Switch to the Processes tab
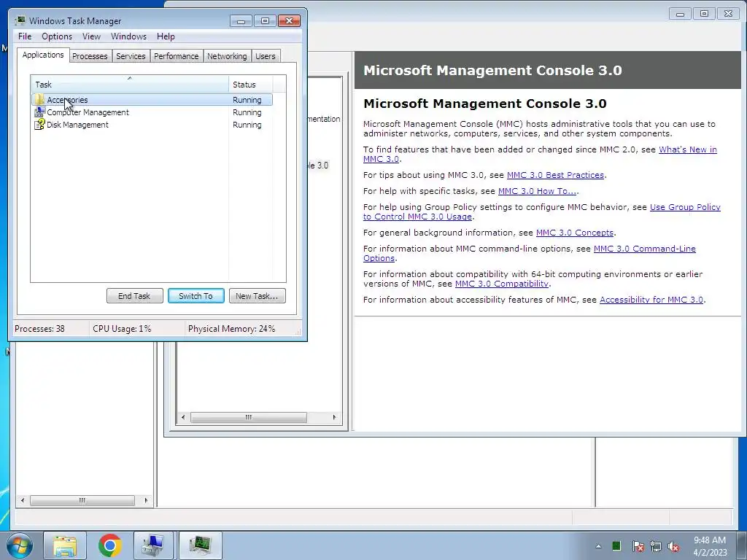The image size is (747, 560). coord(90,56)
